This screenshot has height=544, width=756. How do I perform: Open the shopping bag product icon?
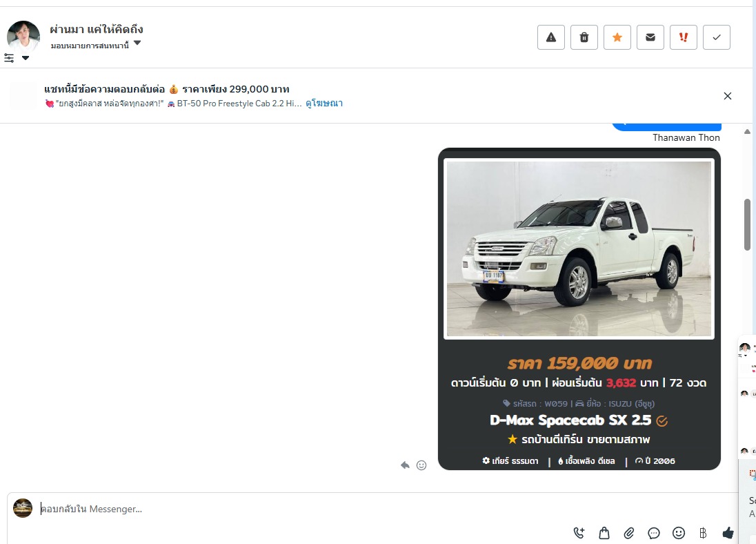click(604, 533)
